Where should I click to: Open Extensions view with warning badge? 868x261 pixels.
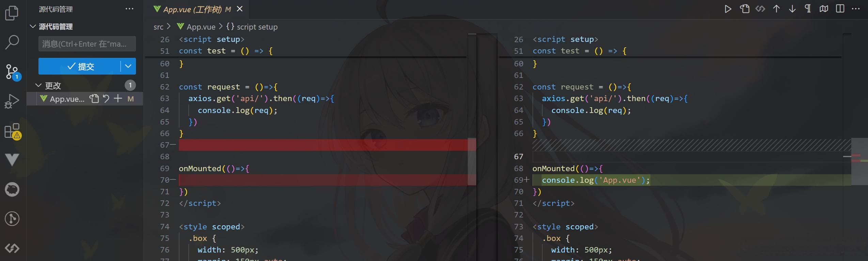pos(12,131)
